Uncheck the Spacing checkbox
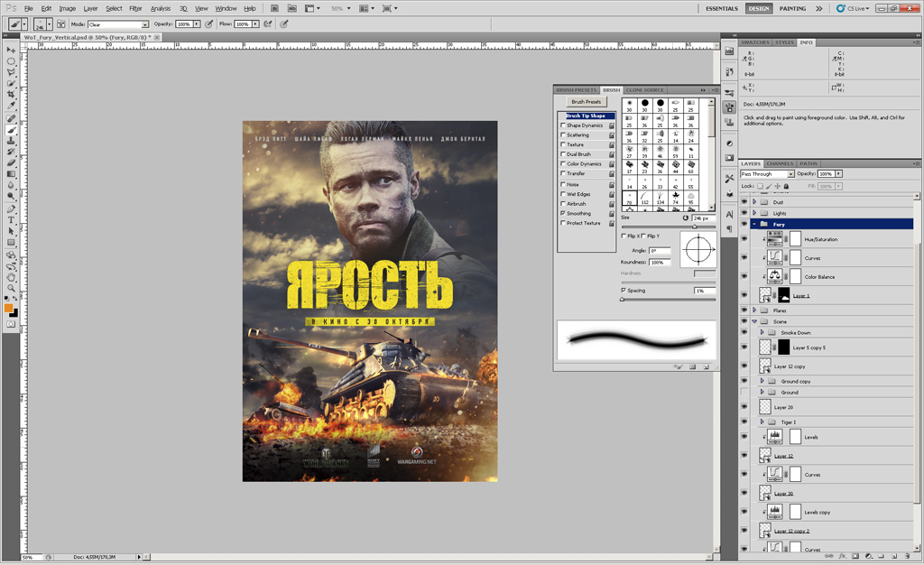The image size is (924, 565). [624, 291]
